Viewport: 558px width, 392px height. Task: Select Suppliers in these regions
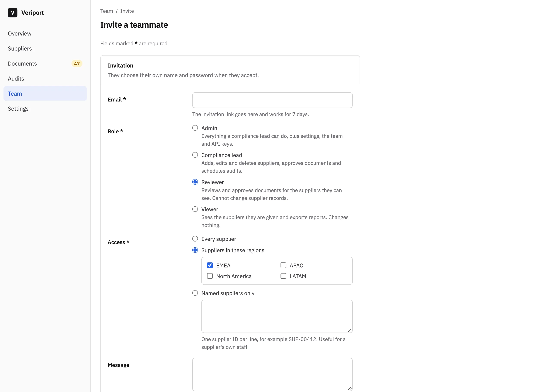[x=195, y=250]
